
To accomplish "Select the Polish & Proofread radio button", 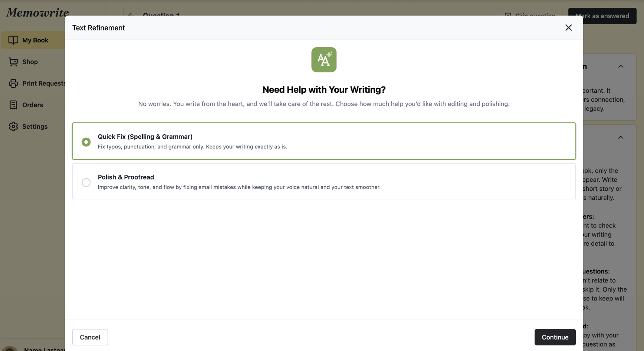I will click(86, 183).
